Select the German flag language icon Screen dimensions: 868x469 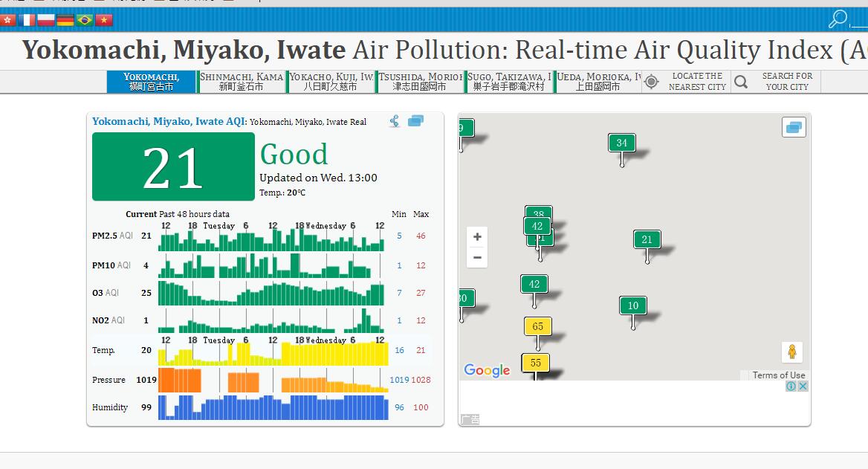click(65, 21)
